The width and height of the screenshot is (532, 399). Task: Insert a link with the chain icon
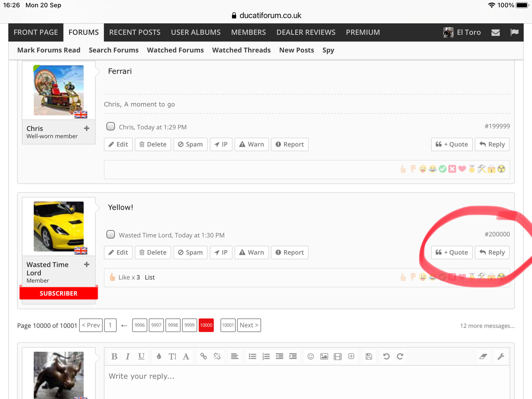click(203, 356)
